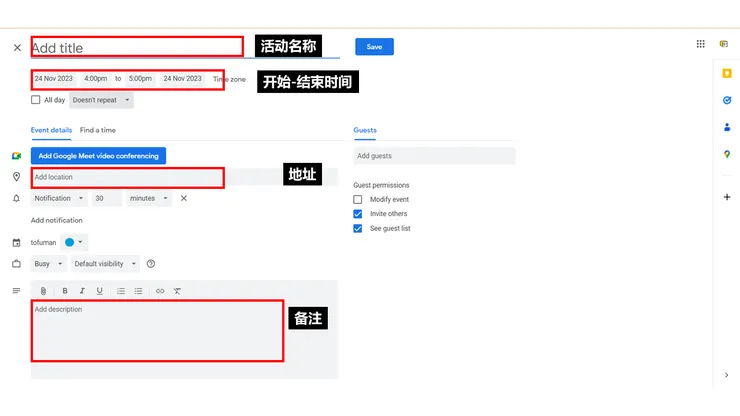Edit the notification value 30 field
Viewport: 740px width, 416px height.
pos(107,198)
